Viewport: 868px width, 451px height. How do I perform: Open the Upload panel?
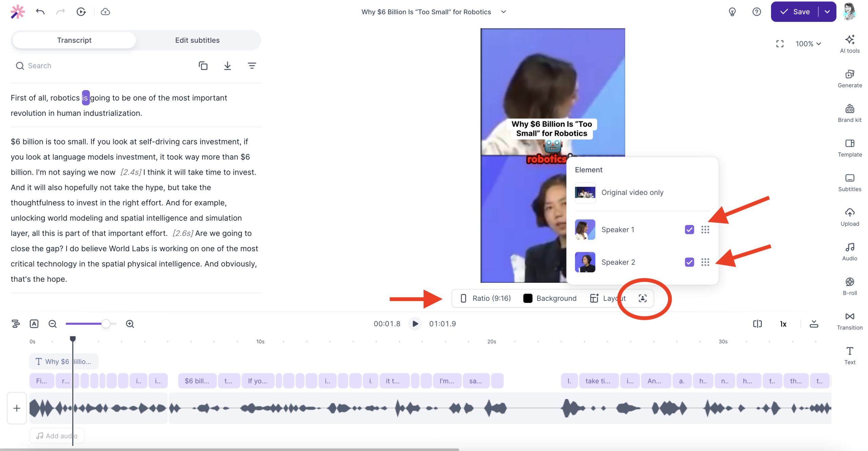pyautogui.click(x=849, y=217)
